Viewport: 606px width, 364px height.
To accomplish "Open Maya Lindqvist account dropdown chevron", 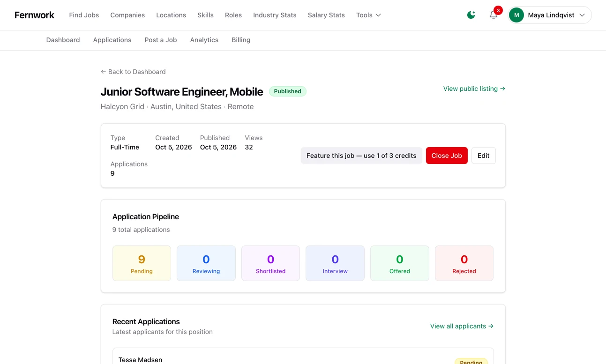I will point(582,15).
